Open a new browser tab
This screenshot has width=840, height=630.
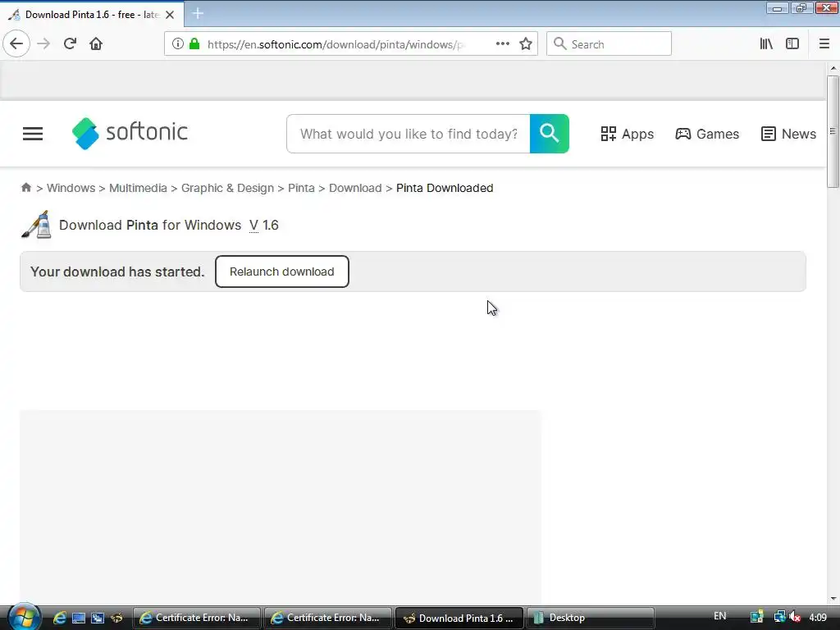[x=198, y=13]
